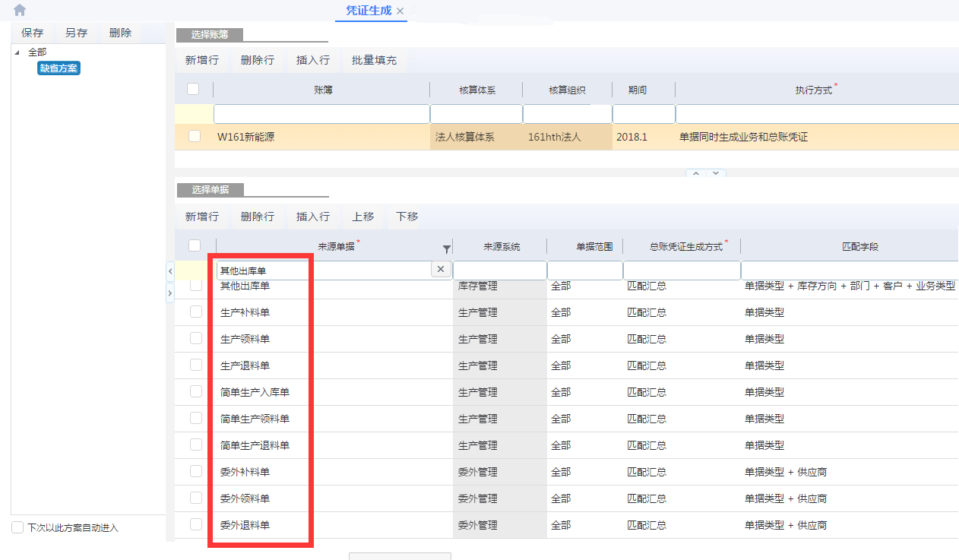The height and width of the screenshot is (560, 959).
Task: Click 批量填充 in the 选择账簿 toolbar
Action: point(374,60)
